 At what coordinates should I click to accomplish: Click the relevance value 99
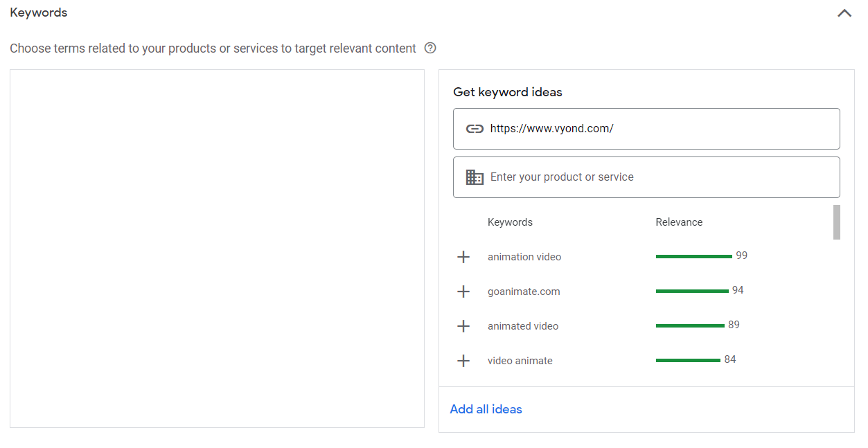742,256
